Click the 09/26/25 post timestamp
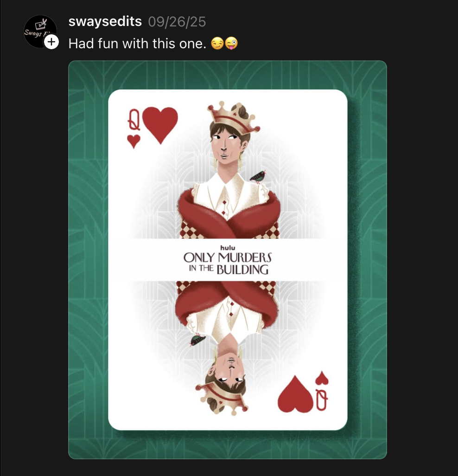The height and width of the screenshot is (476, 458). tap(177, 22)
